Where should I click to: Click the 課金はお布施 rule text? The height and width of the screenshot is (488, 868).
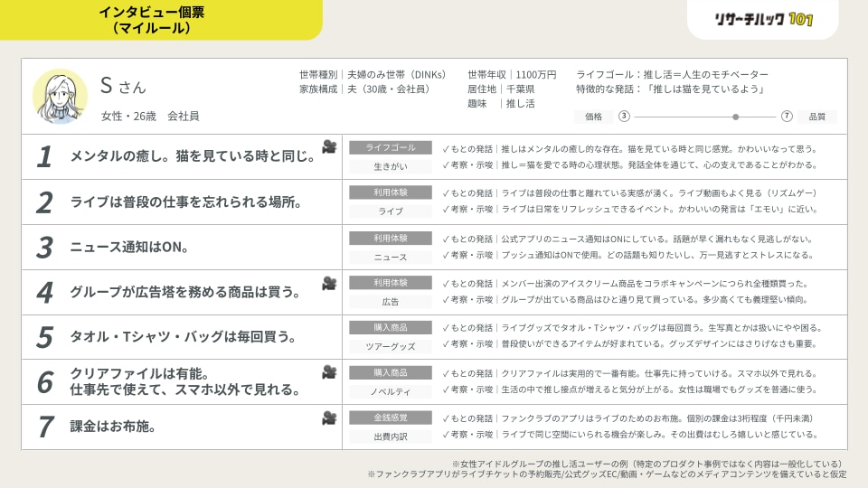(113, 427)
